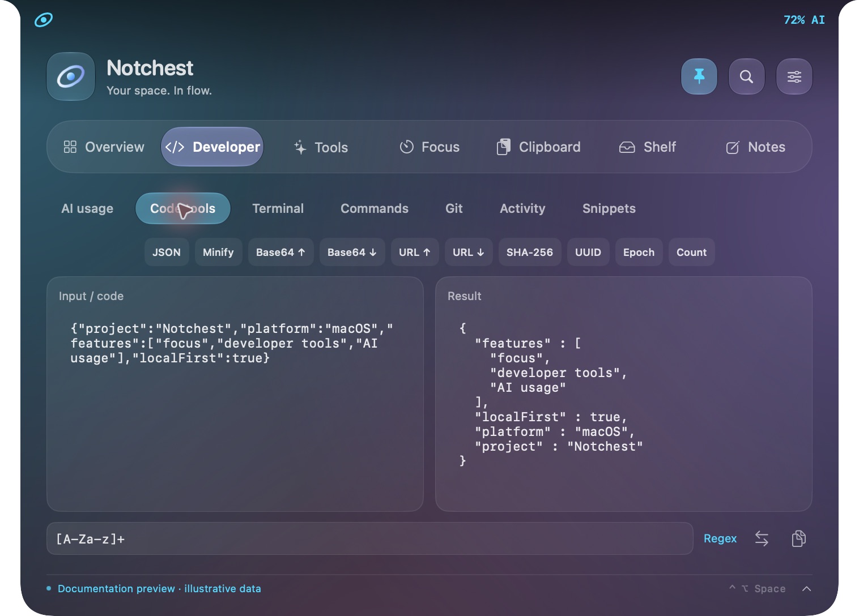
Task: Switch to the Commands sub-tab
Action: coord(375,208)
